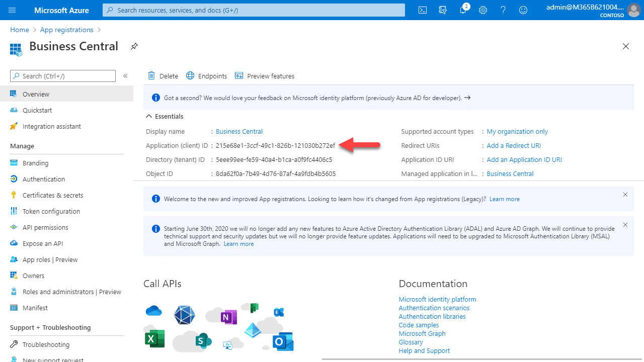This screenshot has height=362, width=644.
Task: Open portal settings gear
Action: click(483, 10)
